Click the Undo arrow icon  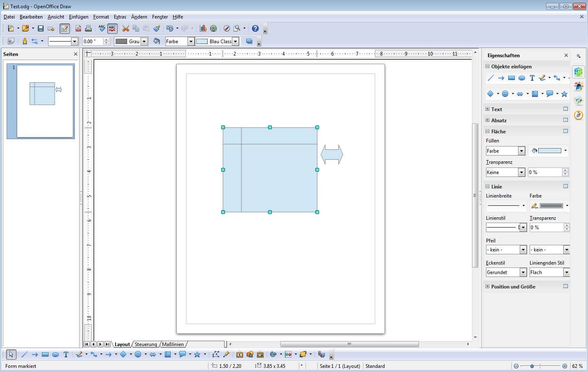click(169, 28)
